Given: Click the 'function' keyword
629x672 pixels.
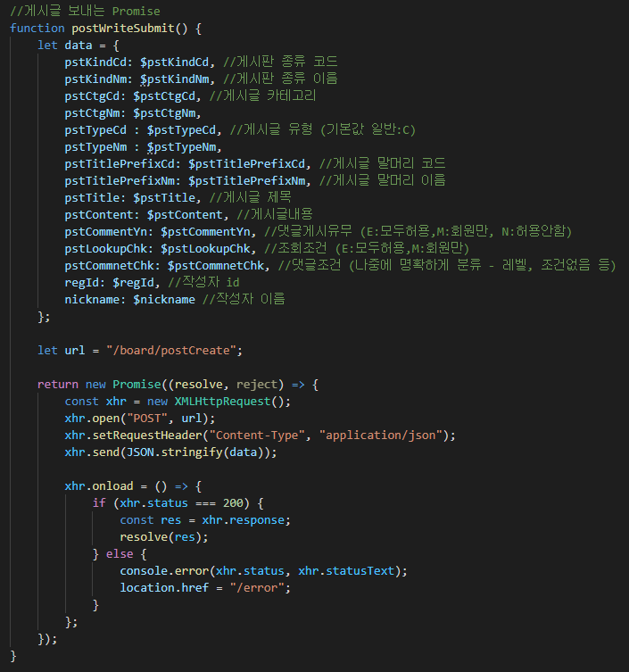Looking at the screenshot, I should pos(37,29).
